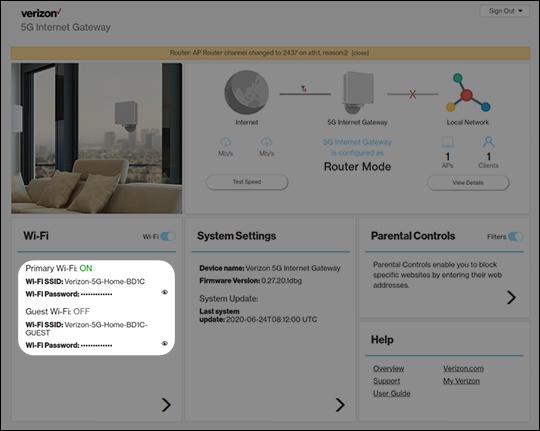Click the Local Network nodes icon
540x431 pixels.
pyautogui.click(x=468, y=92)
